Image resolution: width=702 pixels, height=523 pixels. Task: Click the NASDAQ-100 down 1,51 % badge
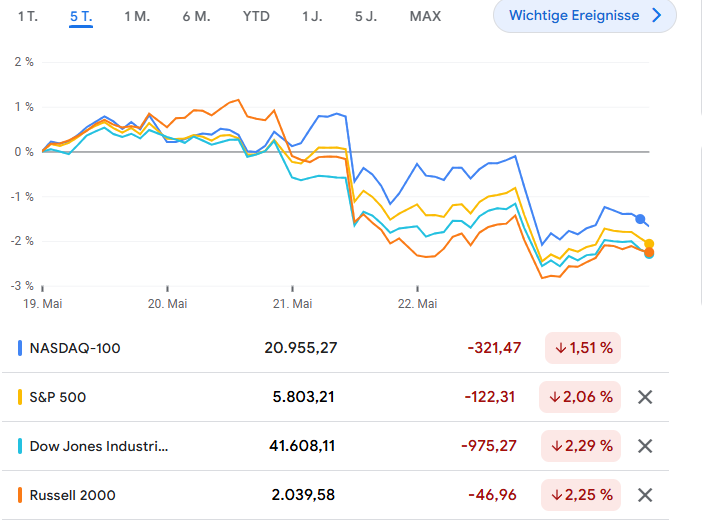click(583, 348)
